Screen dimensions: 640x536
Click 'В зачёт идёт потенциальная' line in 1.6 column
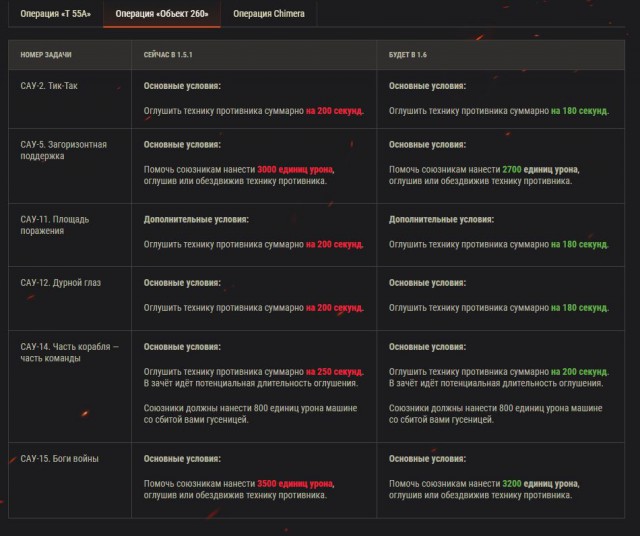pos(496,383)
